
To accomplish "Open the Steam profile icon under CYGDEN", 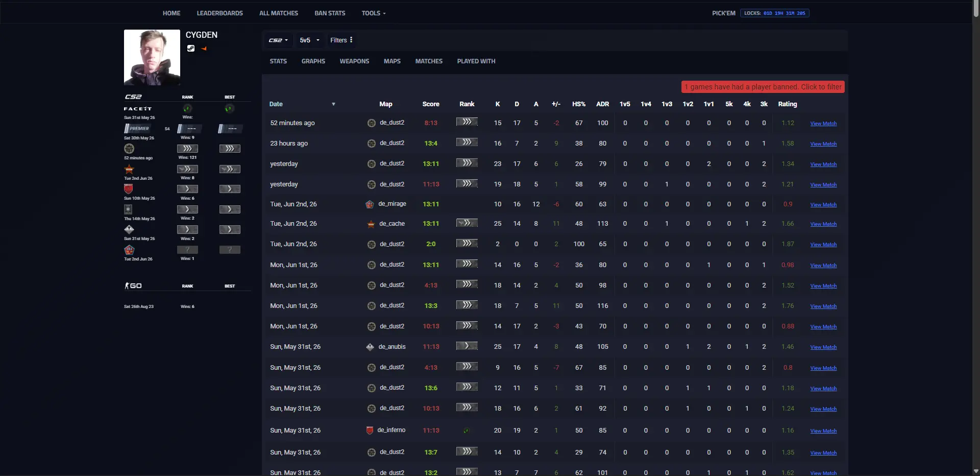I will click(x=191, y=49).
